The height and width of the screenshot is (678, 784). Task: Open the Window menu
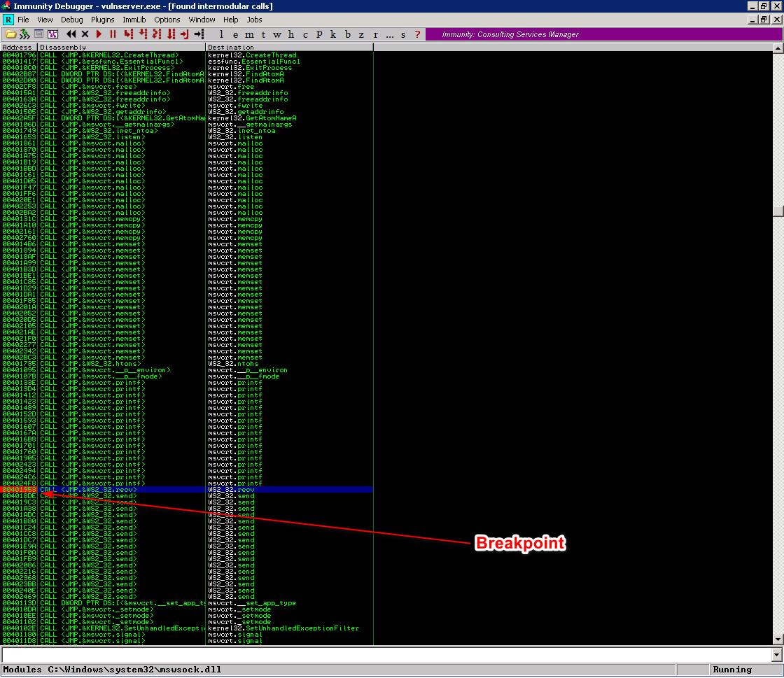point(202,20)
